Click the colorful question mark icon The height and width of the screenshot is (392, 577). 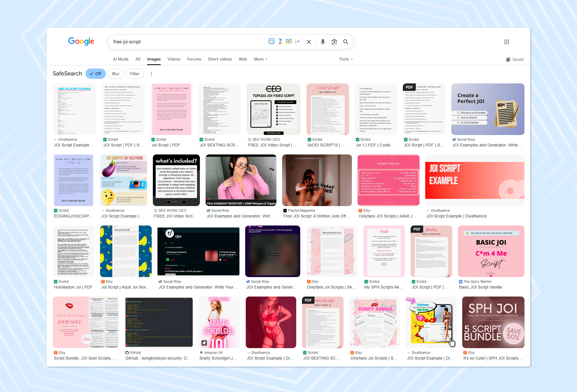click(x=280, y=42)
